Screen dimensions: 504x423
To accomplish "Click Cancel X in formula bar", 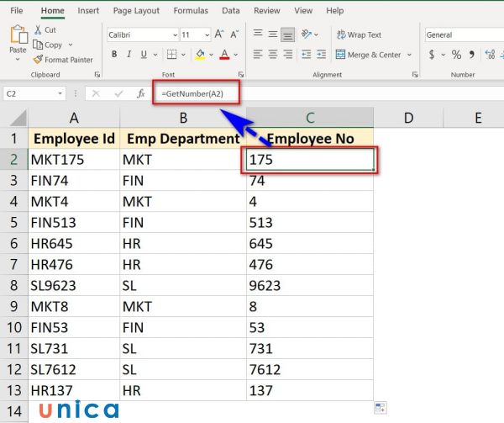I will (x=96, y=93).
